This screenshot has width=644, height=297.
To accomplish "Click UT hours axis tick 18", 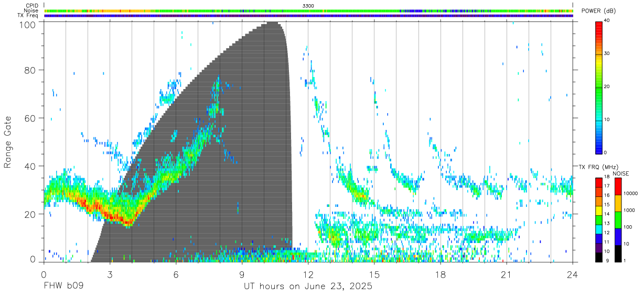I will (x=441, y=274).
